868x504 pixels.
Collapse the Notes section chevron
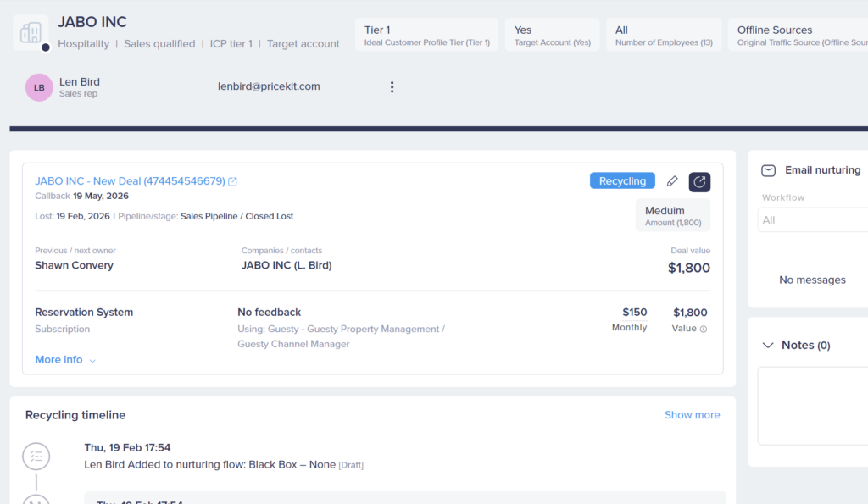[768, 346]
